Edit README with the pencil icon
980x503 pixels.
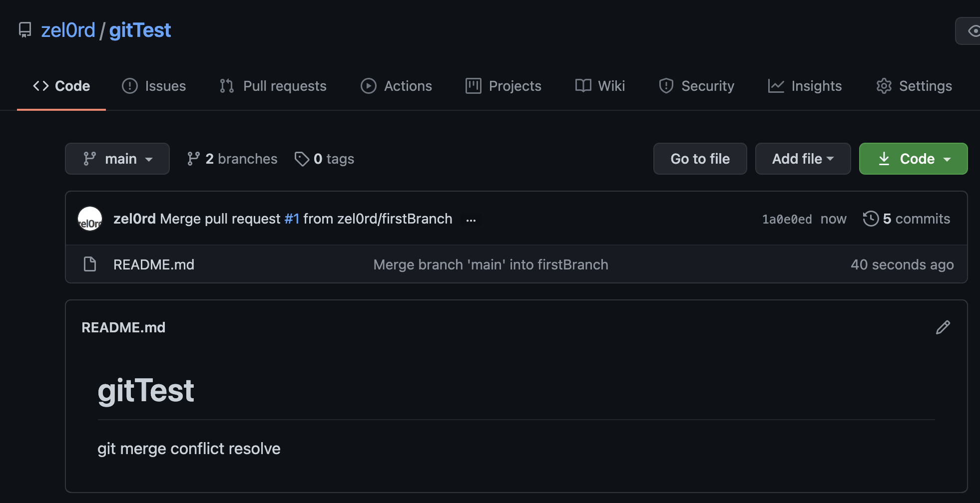(x=943, y=327)
